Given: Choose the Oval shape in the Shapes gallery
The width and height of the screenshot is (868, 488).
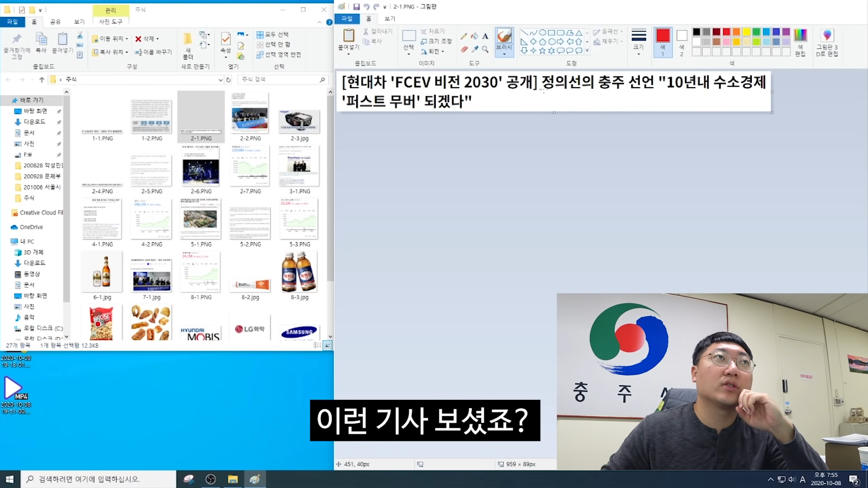Looking at the screenshot, I should [x=542, y=33].
